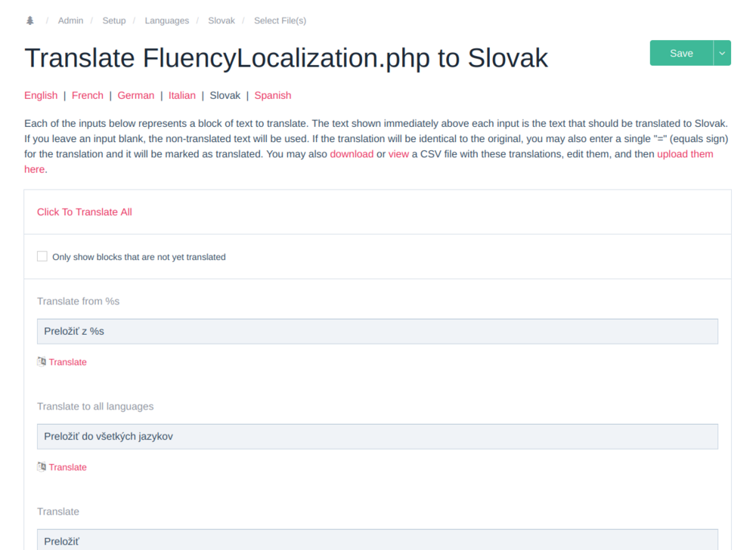Click the tree home icon in breadcrumb
This screenshot has width=756, height=550.
coord(30,20)
